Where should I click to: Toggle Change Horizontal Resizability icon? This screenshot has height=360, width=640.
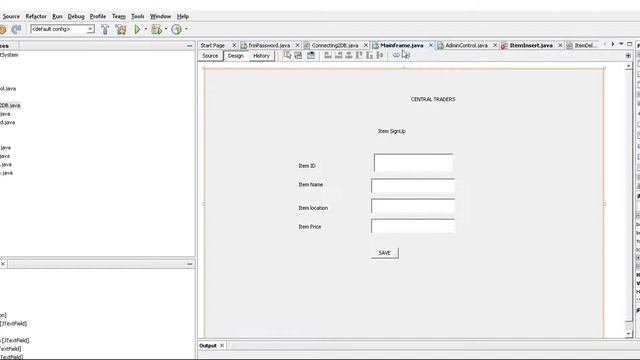pos(396,55)
